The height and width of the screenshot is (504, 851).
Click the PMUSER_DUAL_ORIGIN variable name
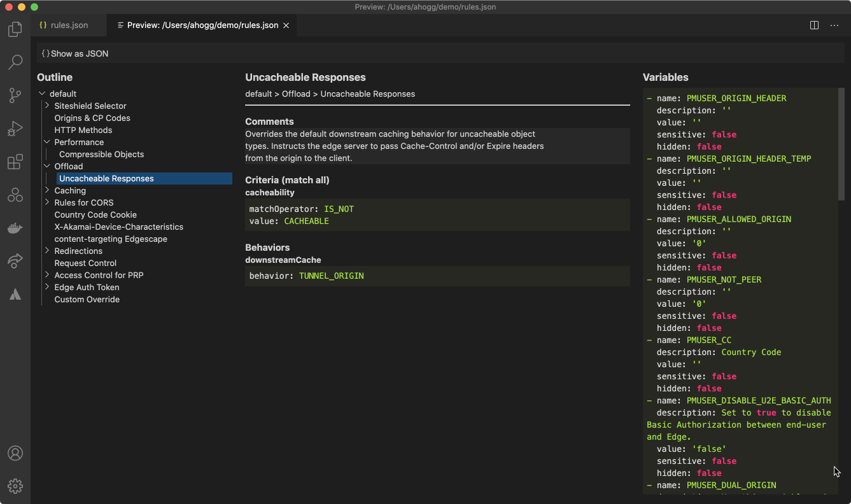731,485
